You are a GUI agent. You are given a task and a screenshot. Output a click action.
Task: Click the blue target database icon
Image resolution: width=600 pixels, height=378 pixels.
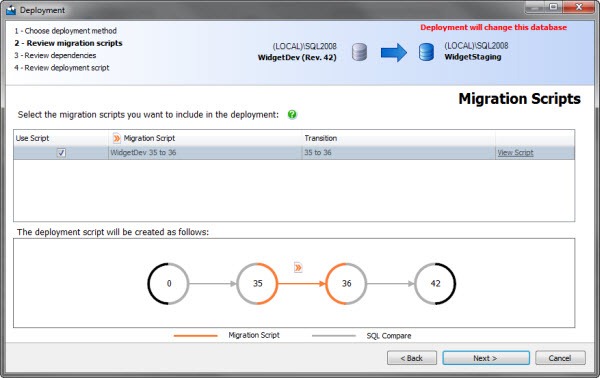426,52
